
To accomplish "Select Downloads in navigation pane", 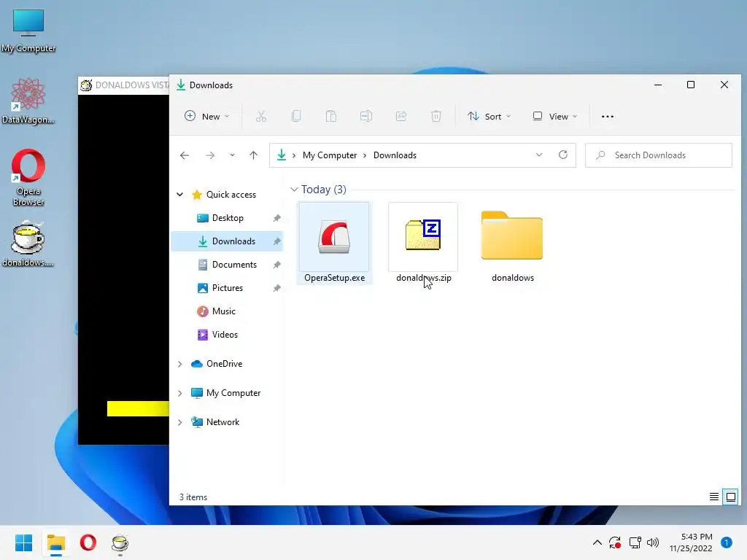I will 227,241.
